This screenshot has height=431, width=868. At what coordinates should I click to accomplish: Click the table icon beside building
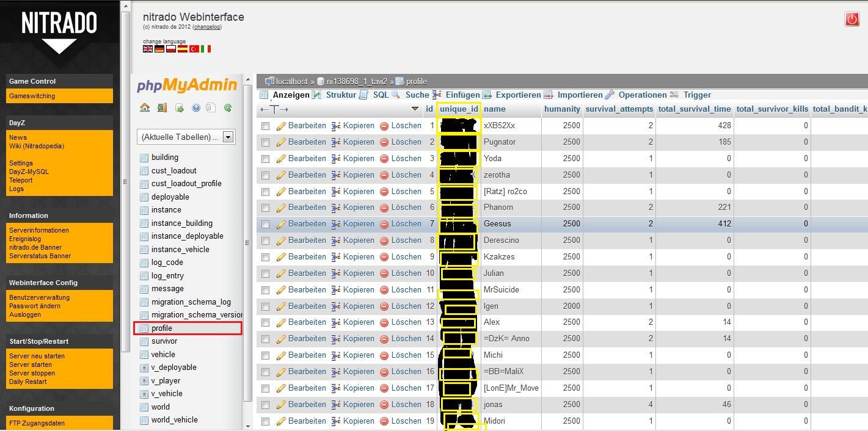tap(144, 158)
